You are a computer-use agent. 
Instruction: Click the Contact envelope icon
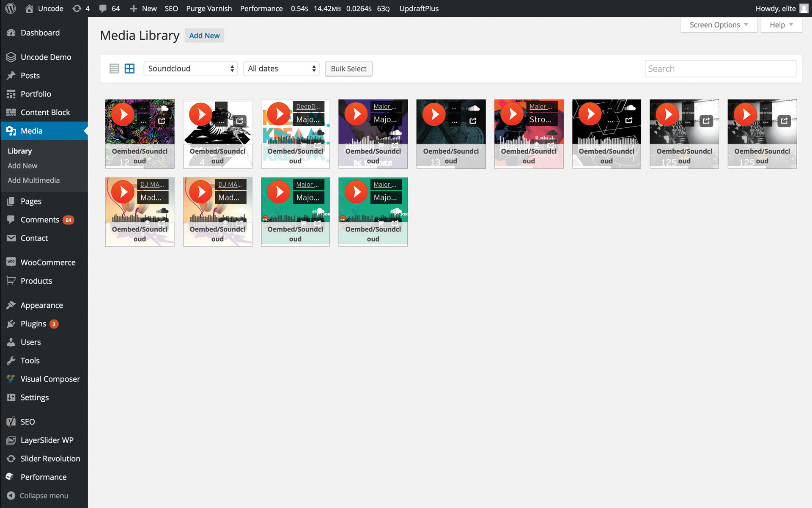[x=11, y=238]
